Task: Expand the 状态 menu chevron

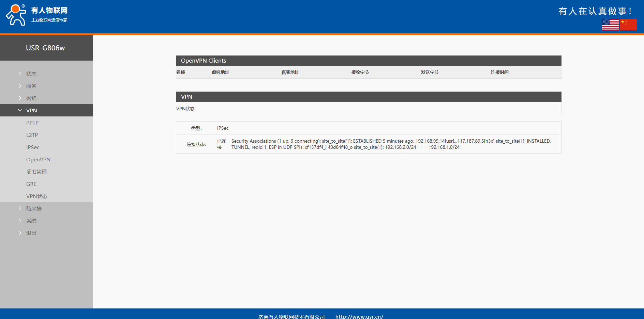Action: pos(20,74)
